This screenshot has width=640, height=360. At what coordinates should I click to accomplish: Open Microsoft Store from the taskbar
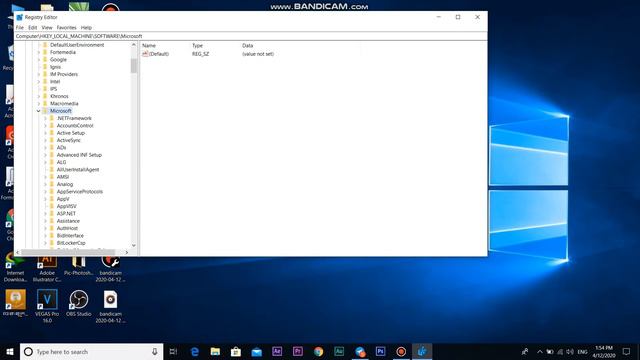click(x=236, y=351)
